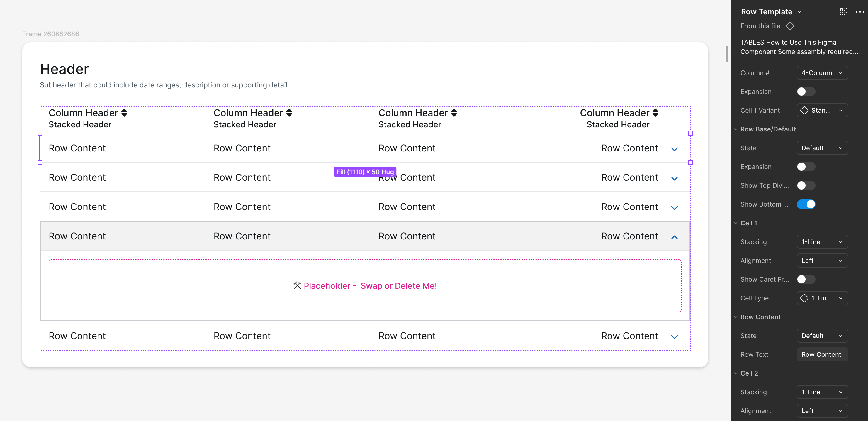
Task: Open the three-dot more options menu
Action: tap(859, 12)
